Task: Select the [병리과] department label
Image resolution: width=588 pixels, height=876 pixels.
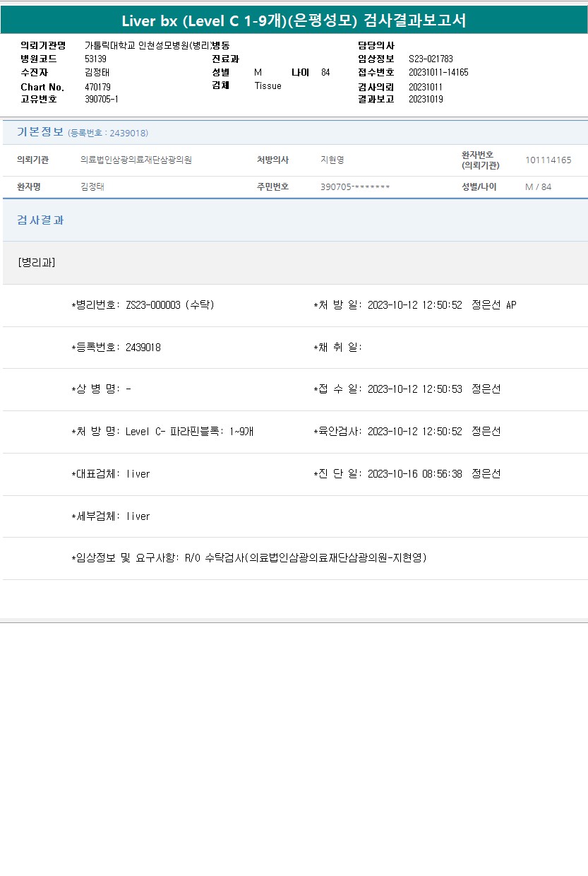Action: coord(37,262)
